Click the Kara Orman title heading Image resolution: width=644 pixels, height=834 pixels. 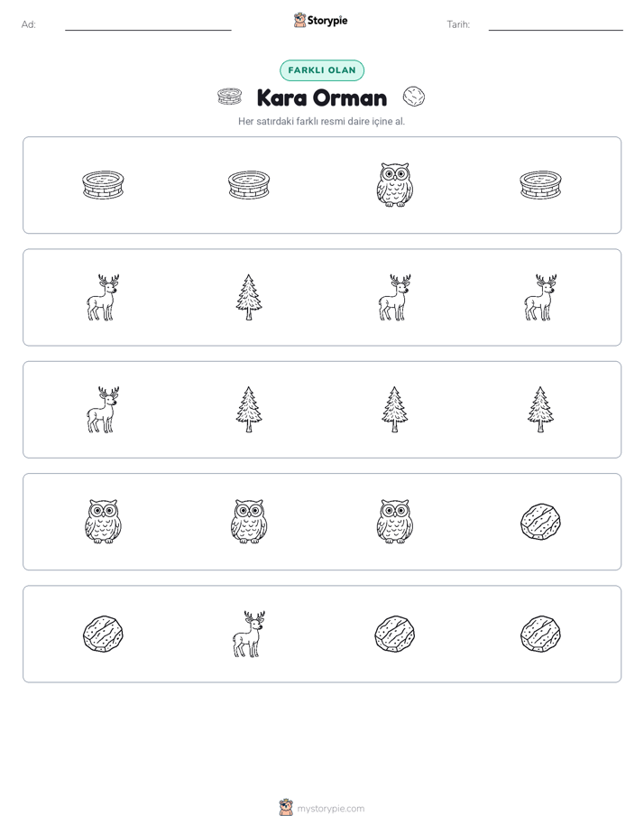click(x=322, y=97)
